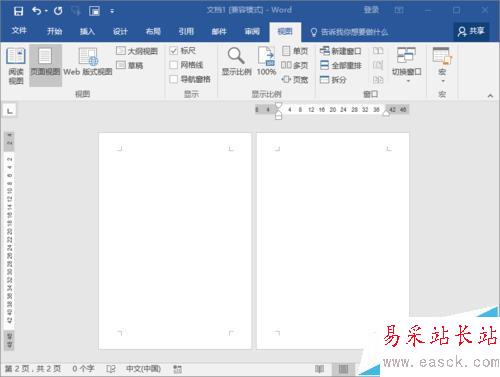Switch to the 设计 ribbon tab
This screenshot has height=377, width=500.
point(120,31)
